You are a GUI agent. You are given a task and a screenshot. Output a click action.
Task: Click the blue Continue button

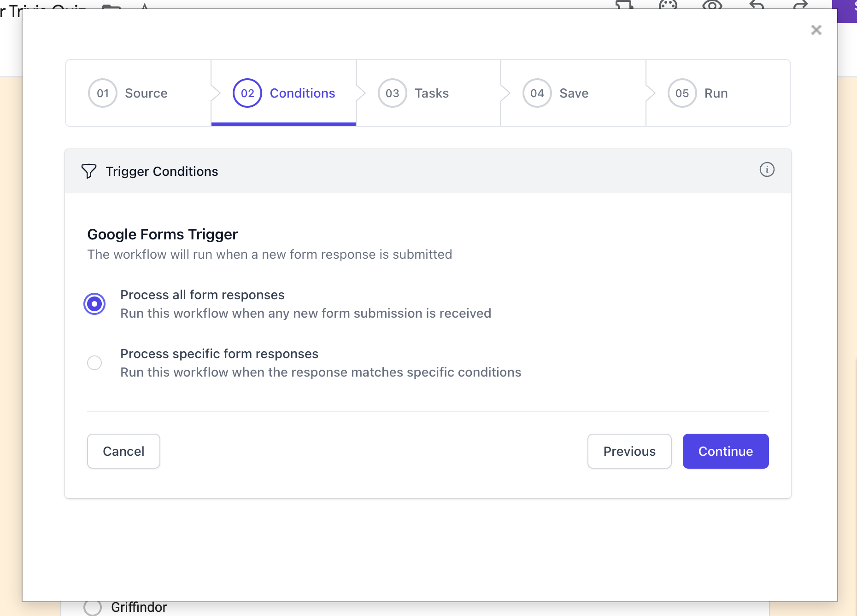(x=725, y=451)
